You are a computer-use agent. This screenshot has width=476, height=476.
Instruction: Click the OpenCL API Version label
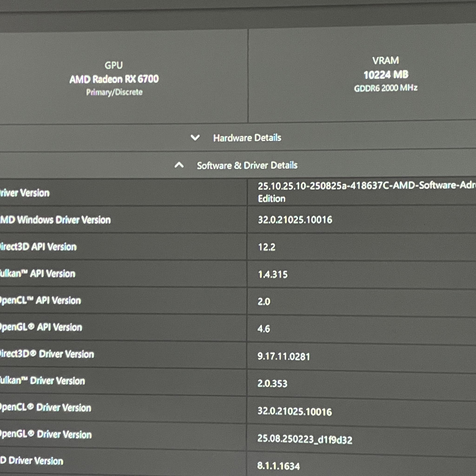tap(40, 300)
